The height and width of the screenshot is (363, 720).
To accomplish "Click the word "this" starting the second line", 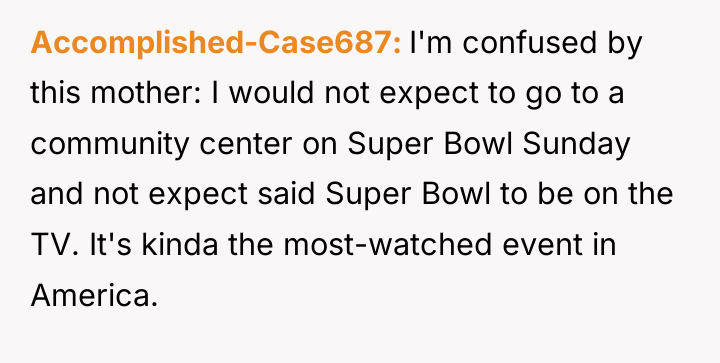I will [55, 93].
